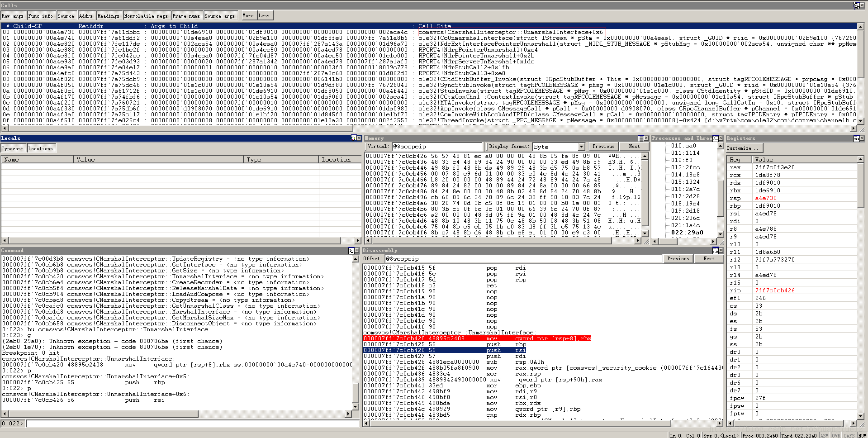Click the Ln 0, Col 0 status indicator

pyautogui.click(x=685, y=435)
